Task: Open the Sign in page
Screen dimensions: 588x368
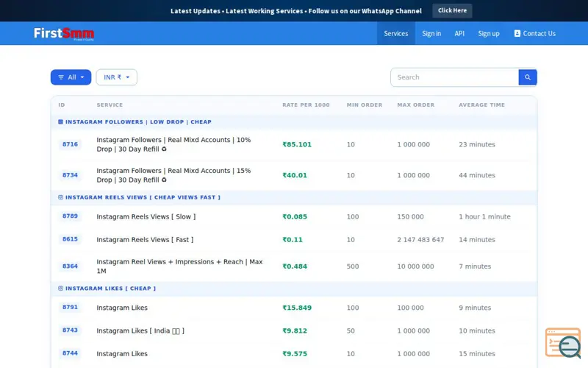Action: 431,33
